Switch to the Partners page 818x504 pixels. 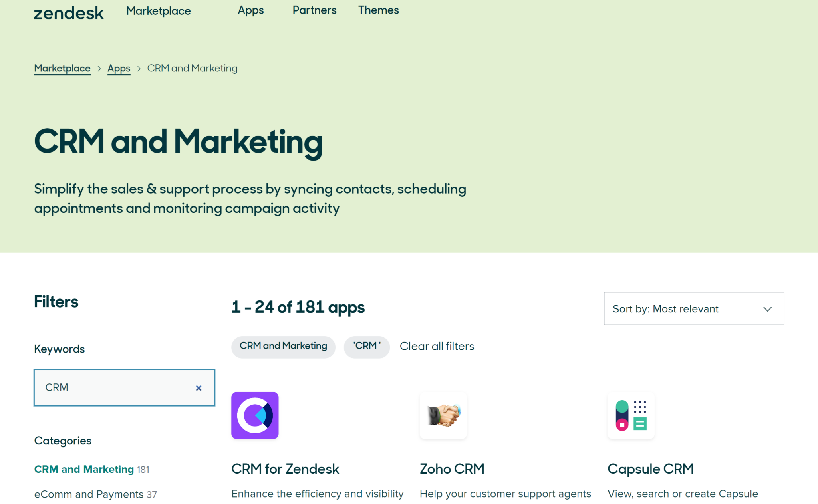[x=314, y=10]
